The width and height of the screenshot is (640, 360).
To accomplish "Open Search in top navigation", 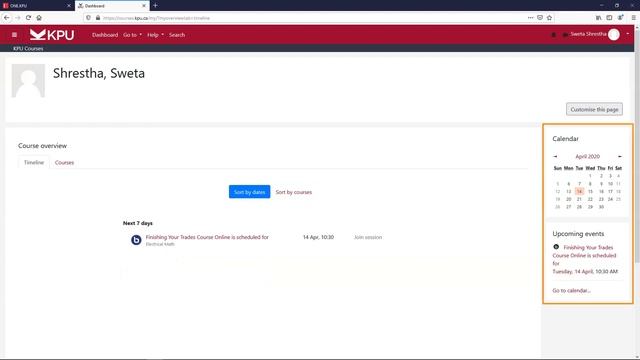I will (177, 35).
